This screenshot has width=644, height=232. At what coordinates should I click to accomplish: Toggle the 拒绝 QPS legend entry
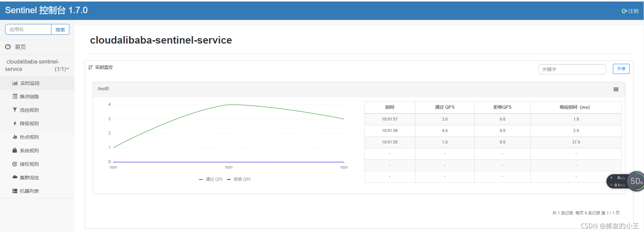click(239, 179)
